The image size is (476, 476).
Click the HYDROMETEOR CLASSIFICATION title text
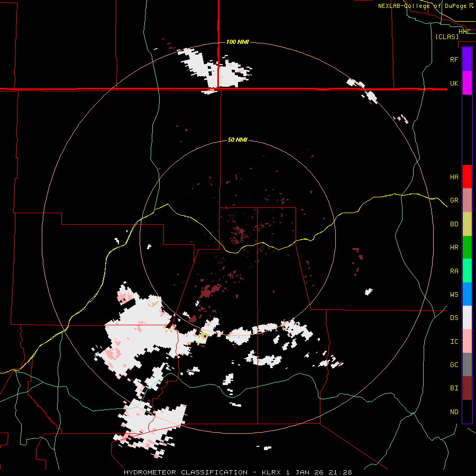(186, 472)
